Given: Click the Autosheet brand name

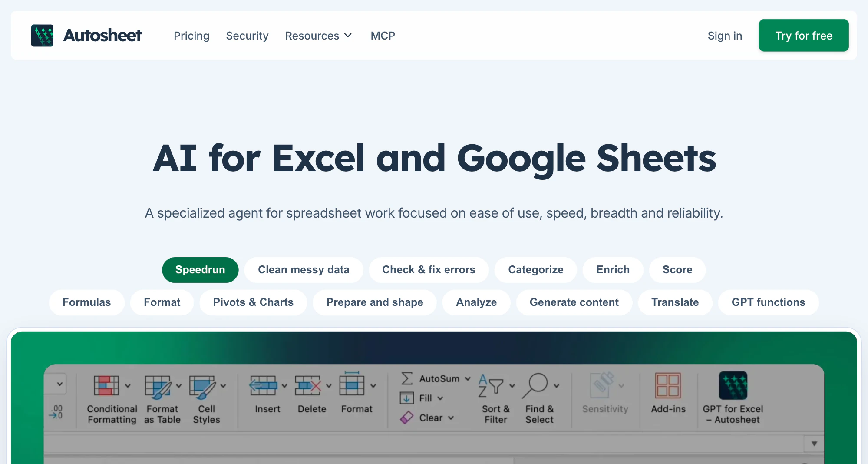Looking at the screenshot, I should [102, 36].
